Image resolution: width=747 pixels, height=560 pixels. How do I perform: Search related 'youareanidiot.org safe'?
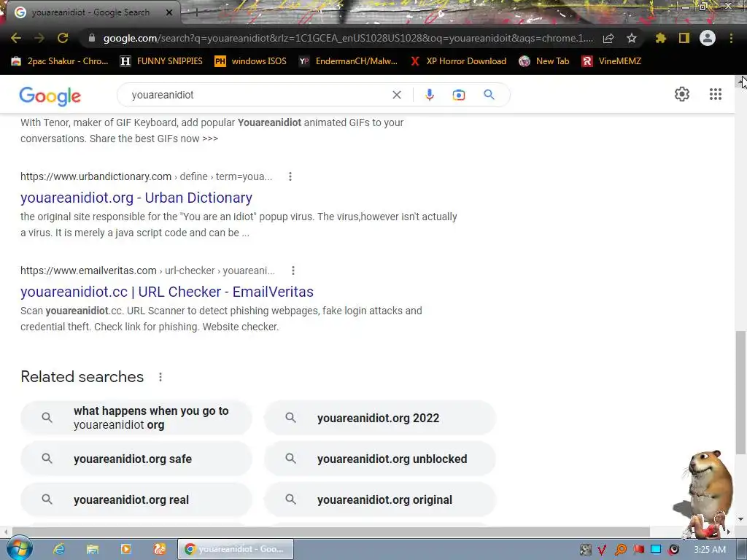point(136,459)
